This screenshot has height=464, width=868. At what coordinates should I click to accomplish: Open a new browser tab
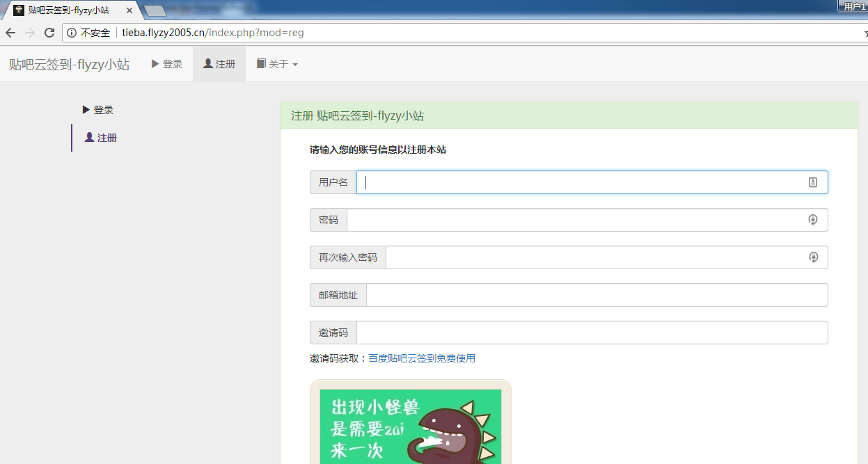click(155, 10)
